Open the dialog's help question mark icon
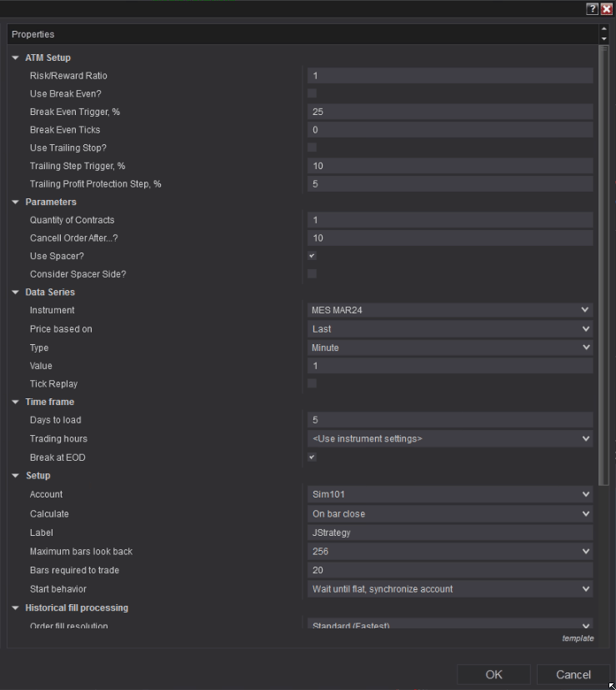 point(592,8)
